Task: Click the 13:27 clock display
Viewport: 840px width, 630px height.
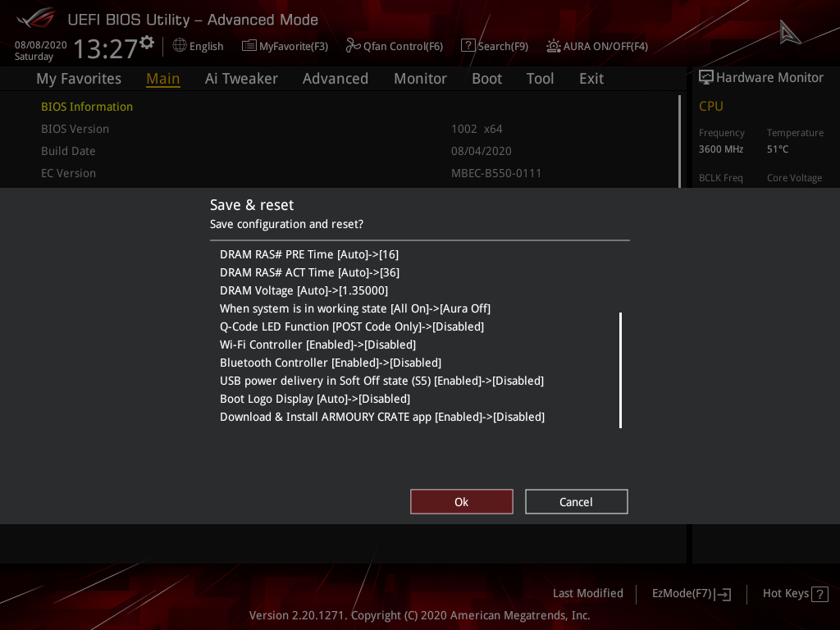Action: pyautogui.click(x=106, y=48)
